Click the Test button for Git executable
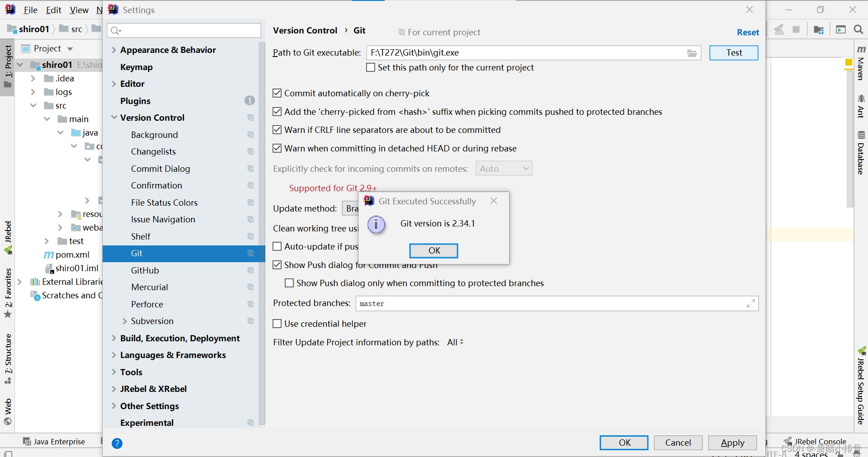 734,53
